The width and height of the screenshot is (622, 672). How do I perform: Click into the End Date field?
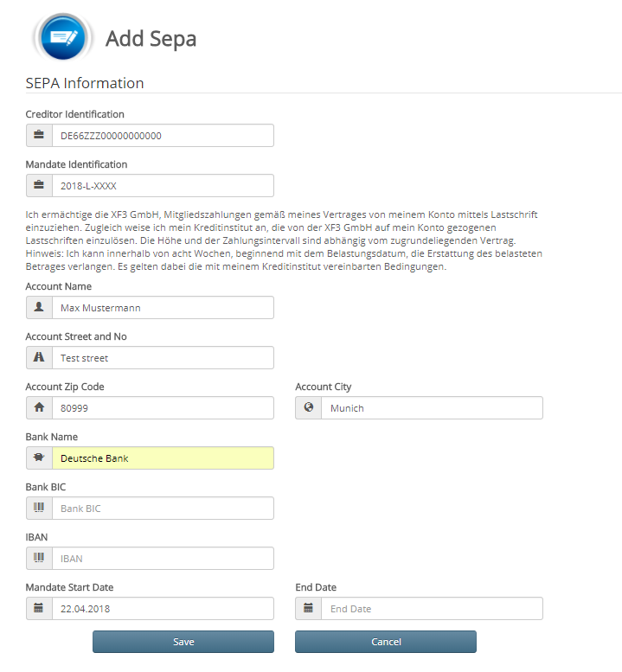[x=432, y=609]
